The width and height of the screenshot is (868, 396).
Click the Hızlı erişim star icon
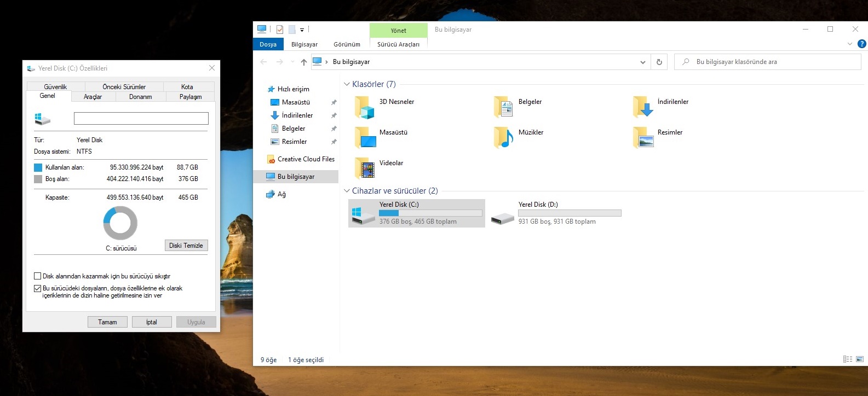(271, 89)
